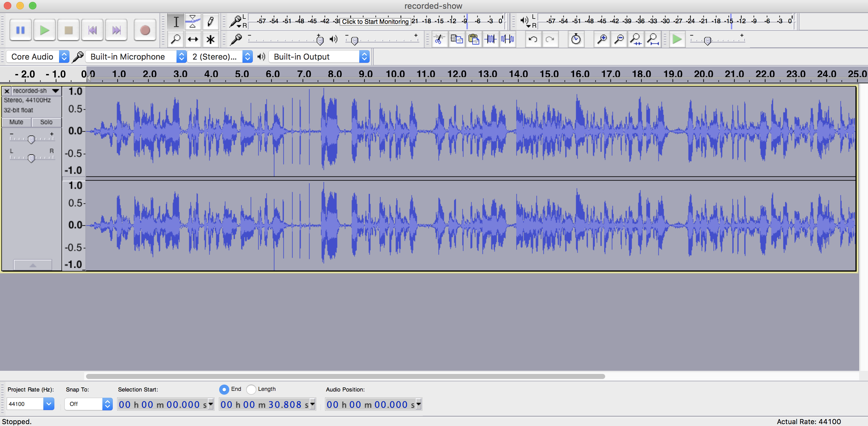Click the Copy icon in edit toolbar
The image size is (868, 426).
[457, 40]
